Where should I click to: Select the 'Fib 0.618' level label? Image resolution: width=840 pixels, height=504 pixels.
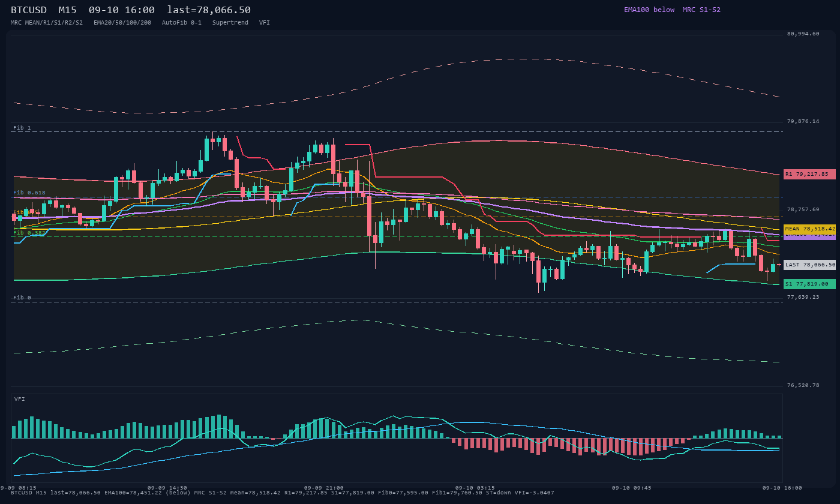click(x=29, y=193)
